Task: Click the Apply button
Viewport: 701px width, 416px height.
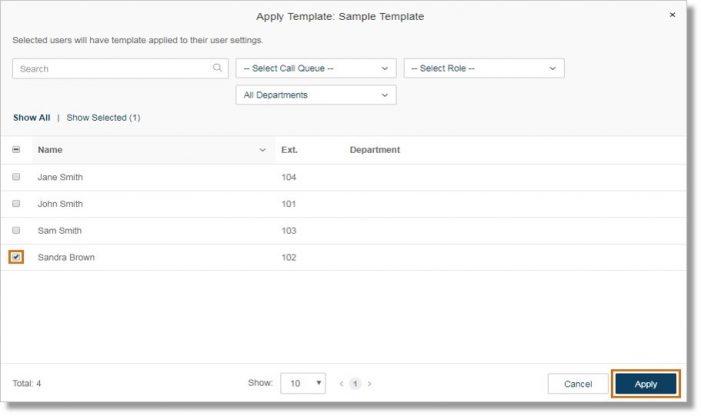Action: pyautogui.click(x=646, y=384)
